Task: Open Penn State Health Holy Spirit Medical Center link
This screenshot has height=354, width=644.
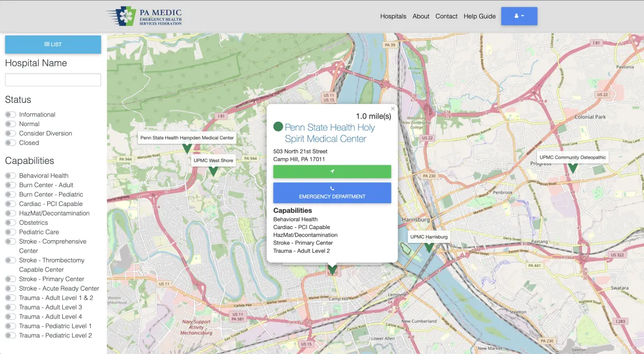Action: click(x=330, y=133)
